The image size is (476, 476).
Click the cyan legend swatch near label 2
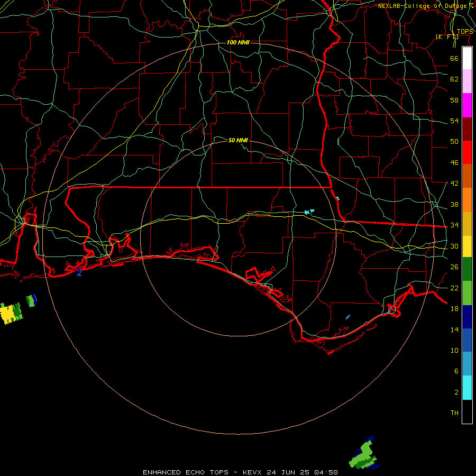coord(467,387)
